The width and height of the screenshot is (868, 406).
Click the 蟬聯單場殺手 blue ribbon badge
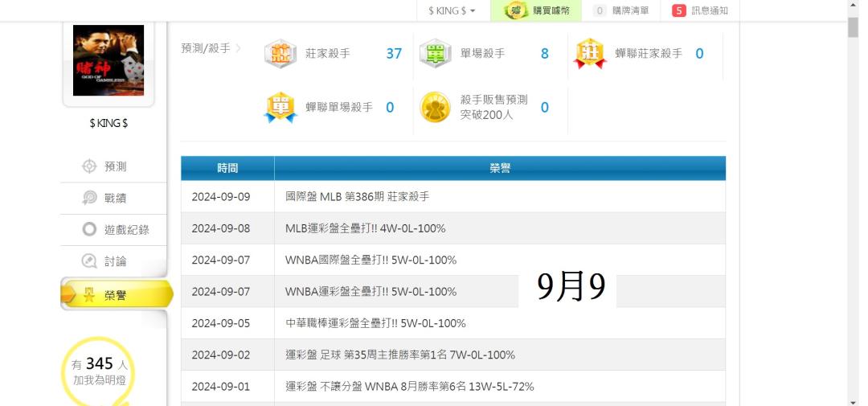pos(280,107)
